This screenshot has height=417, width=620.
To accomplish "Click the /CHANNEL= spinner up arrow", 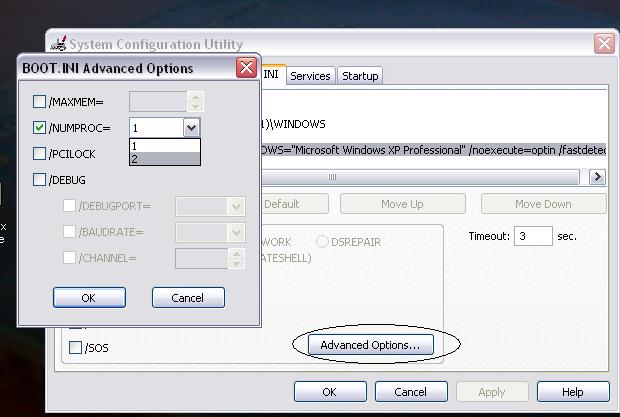I will pos(236,254).
